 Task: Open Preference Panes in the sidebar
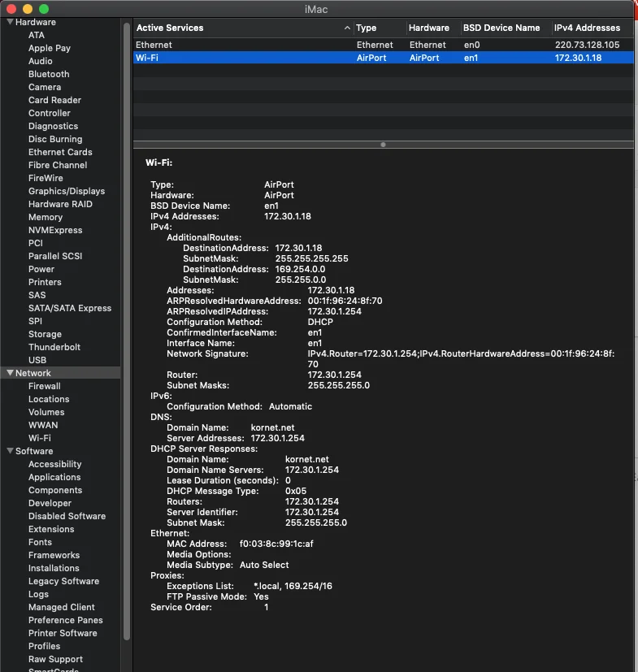(x=66, y=620)
